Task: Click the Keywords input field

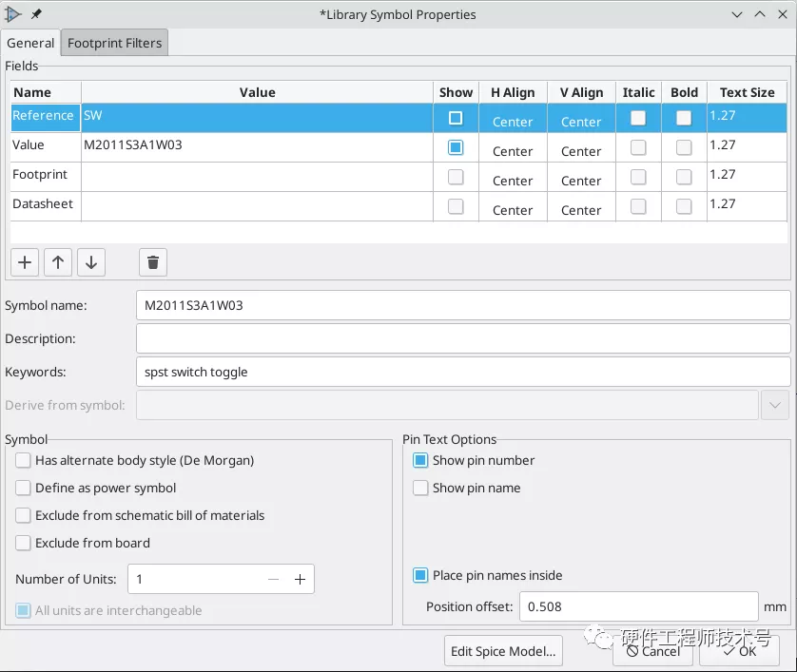Action: [x=463, y=372]
